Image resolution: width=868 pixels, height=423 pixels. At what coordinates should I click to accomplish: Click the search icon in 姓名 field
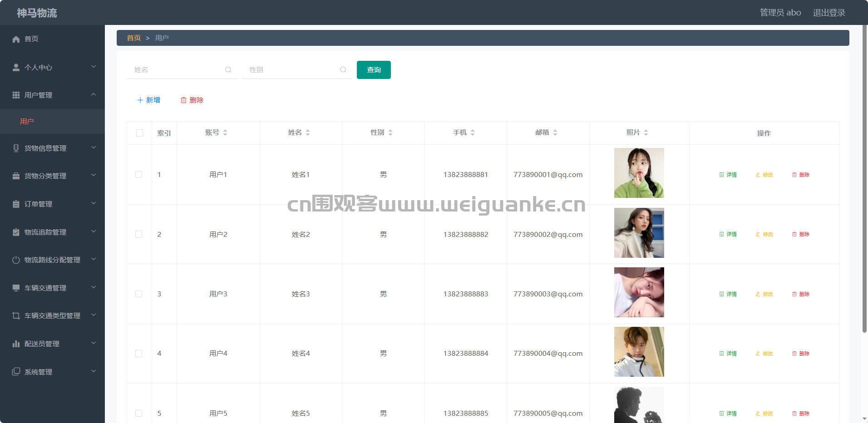(228, 70)
